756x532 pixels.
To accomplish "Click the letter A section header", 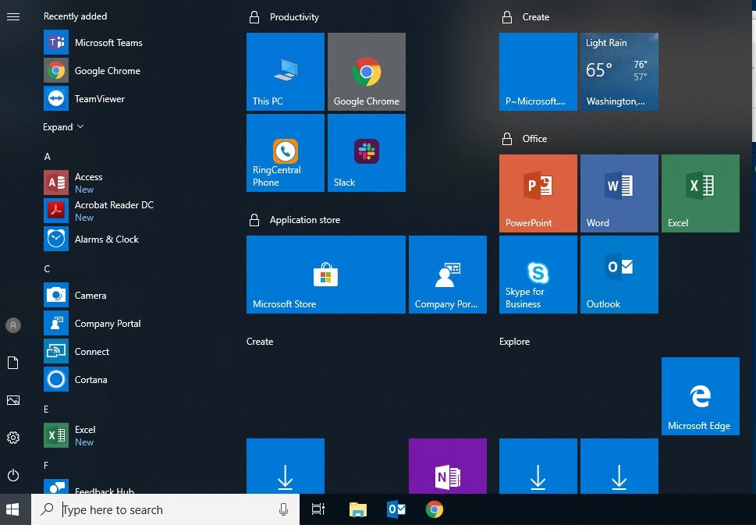I will tap(48, 157).
